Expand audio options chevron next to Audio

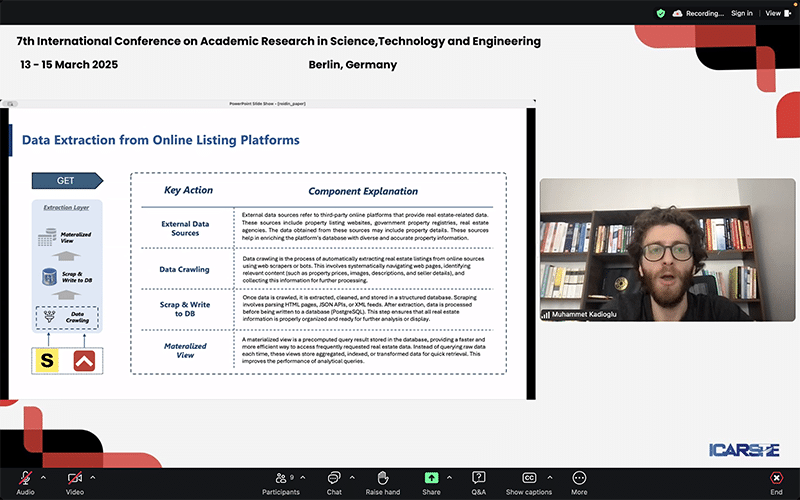pos(43,478)
